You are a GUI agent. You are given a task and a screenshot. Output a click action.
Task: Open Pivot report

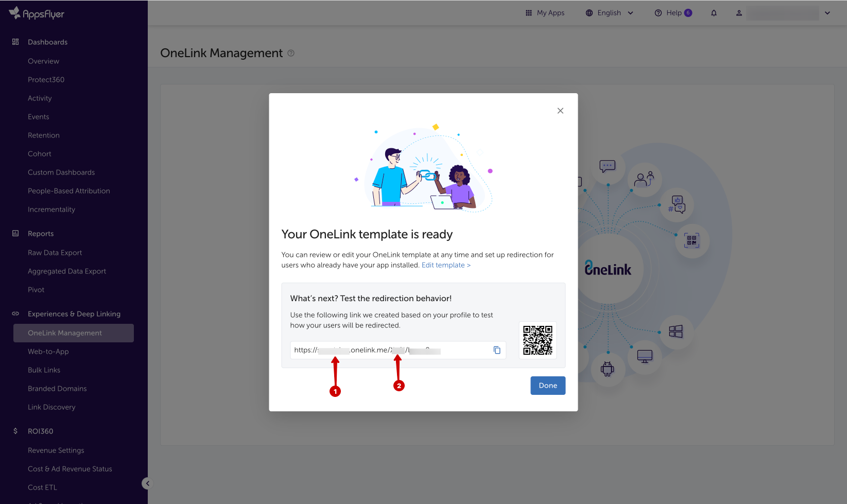point(36,289)
